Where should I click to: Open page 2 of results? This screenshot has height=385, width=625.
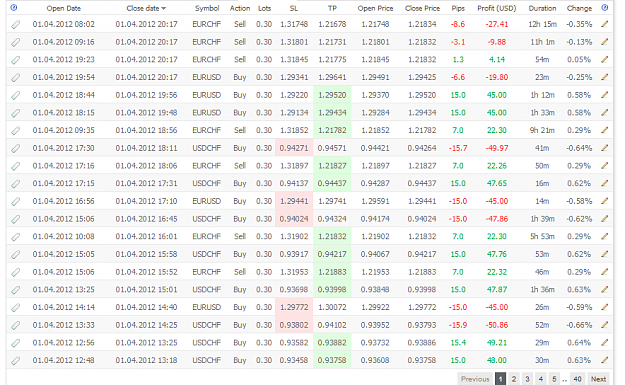tap(514, 379)
